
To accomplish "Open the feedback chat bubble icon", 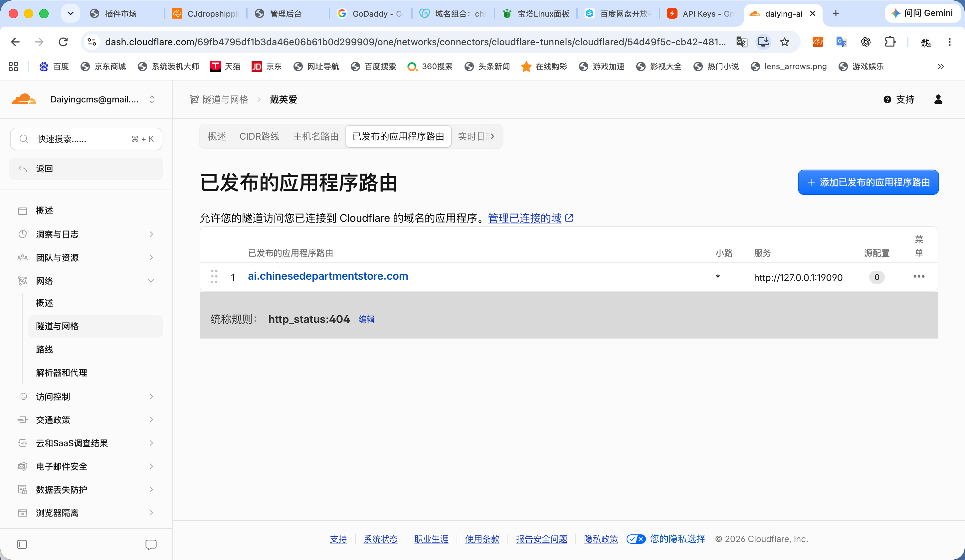I will 151,544.
